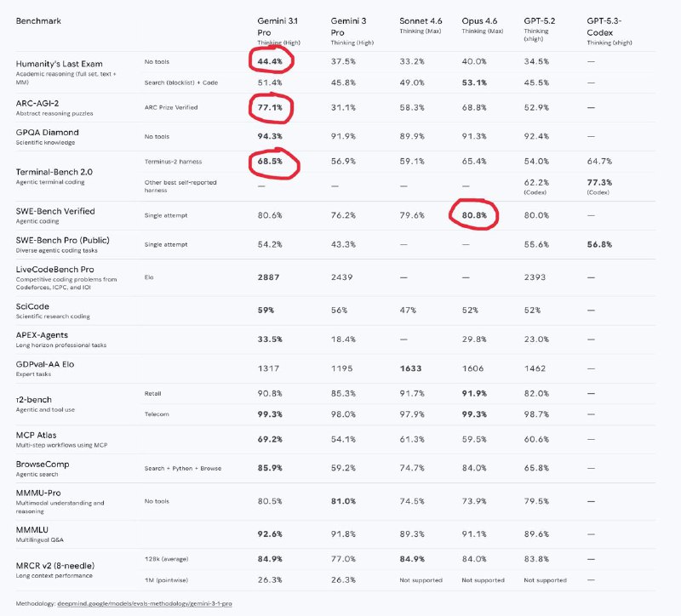Click the GPT-5.2 column header

(538, 20)
